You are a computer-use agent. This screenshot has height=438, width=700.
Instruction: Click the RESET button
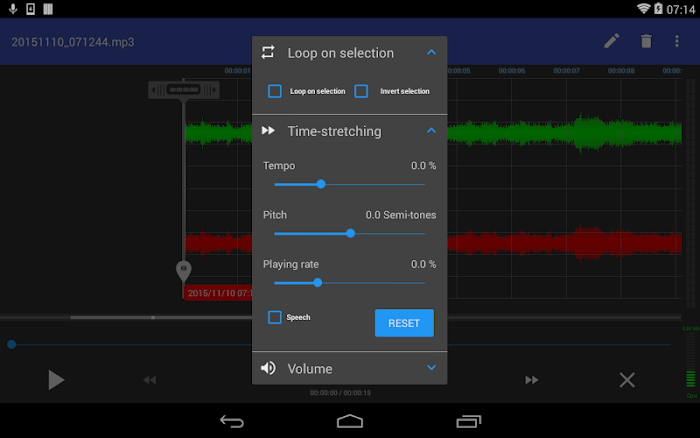point(404,323)
